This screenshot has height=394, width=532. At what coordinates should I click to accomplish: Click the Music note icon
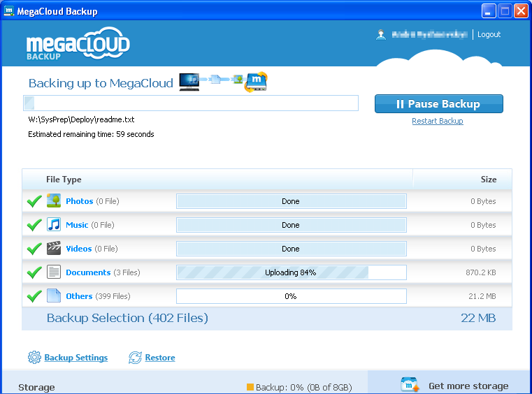tap(54, 224)
